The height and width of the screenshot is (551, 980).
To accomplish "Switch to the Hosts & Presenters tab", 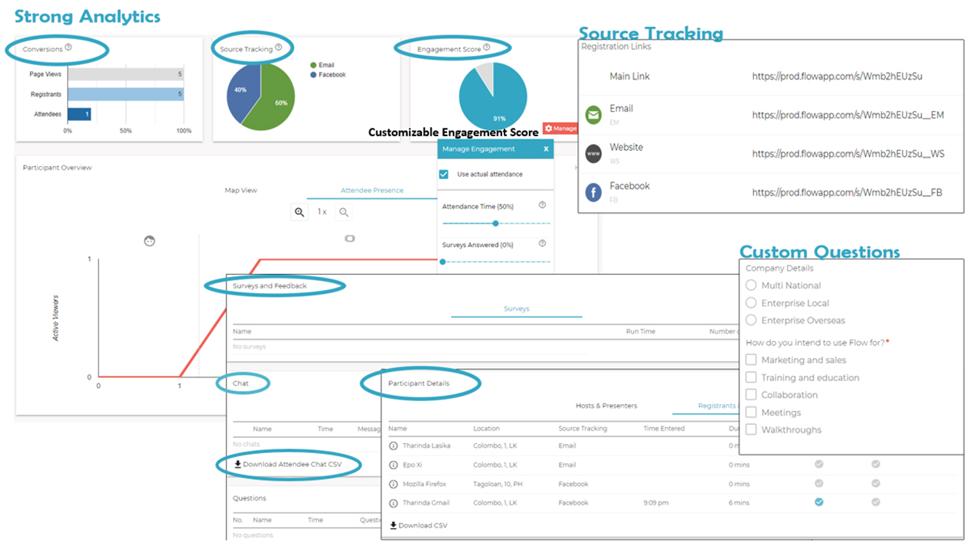I will 608,406.
